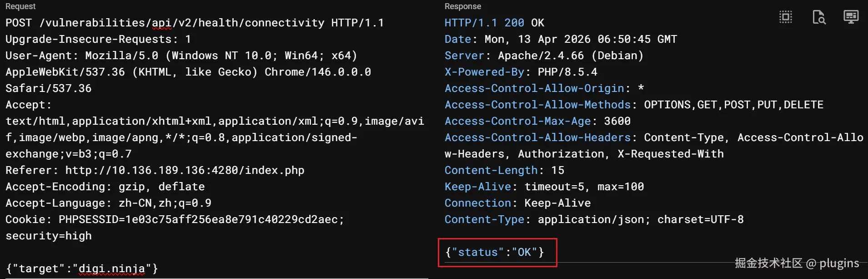Click the dotted-square selection icon in Response panel
The width and height of the screenshot is (868, 279).
(785, 17)
